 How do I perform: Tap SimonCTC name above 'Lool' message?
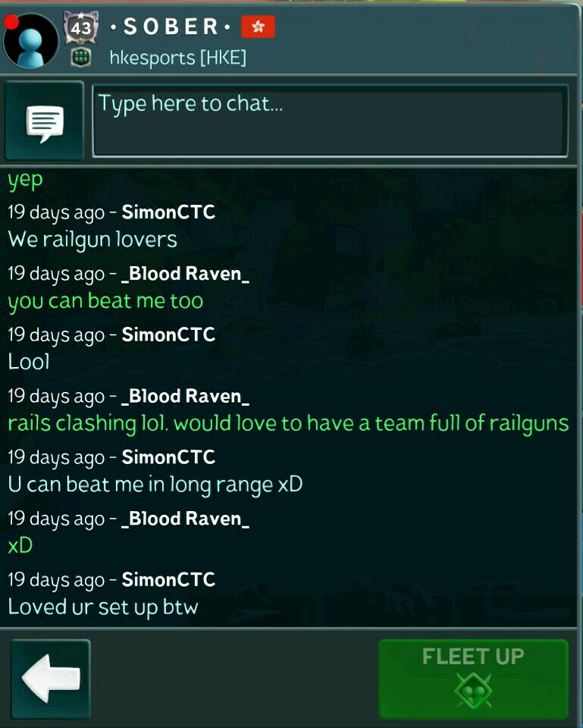tap(168, 334)
